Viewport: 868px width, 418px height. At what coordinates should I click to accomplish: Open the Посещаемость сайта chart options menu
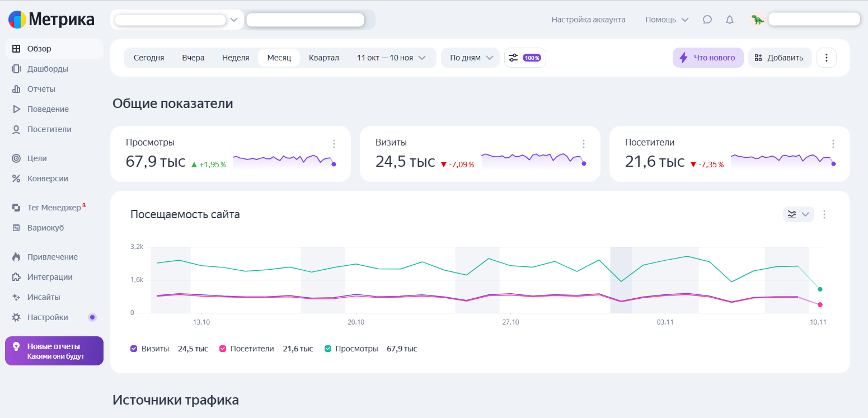tap(824, 214)
